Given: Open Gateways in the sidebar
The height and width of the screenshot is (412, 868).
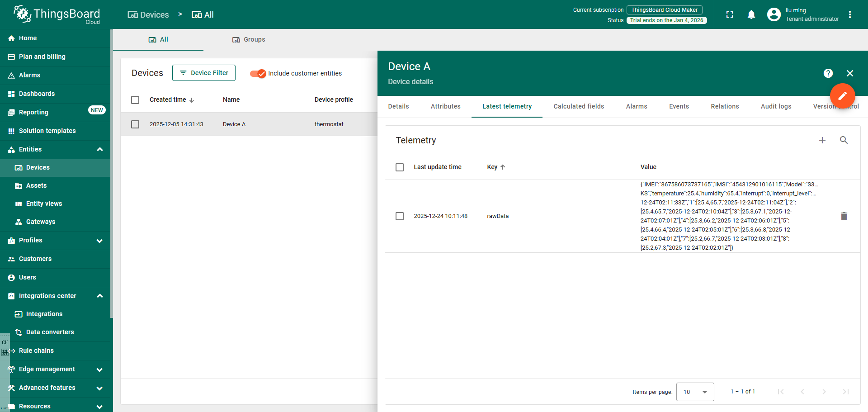Looking at the screenshot, I should (55, 222).
